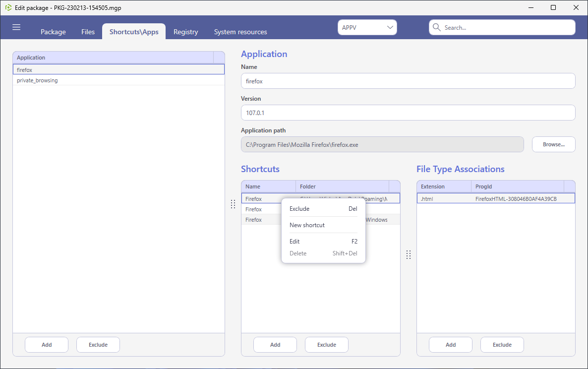Click the Name column header in Shortcuts
Screen dimensions: 588x369
tap(269, 186)
